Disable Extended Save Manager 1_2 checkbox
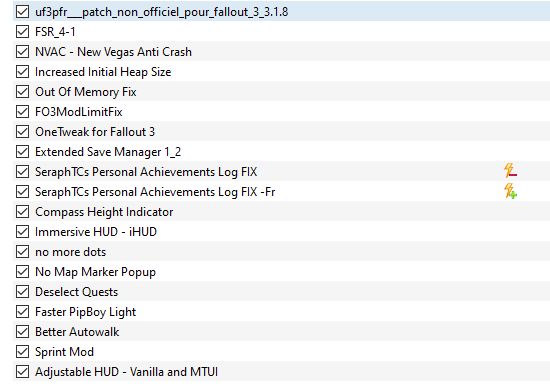Screen dimensions: 550x386 (22, 151)
